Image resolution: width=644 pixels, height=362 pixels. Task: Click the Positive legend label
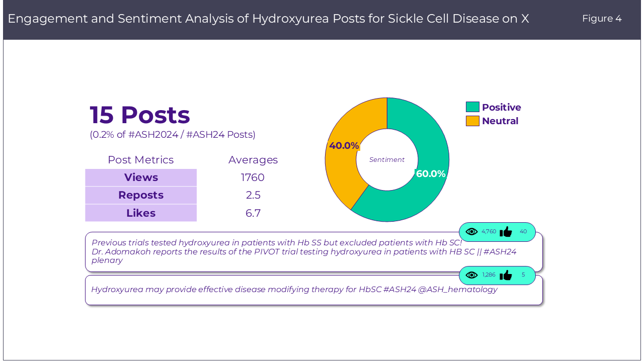click(501, 107)
